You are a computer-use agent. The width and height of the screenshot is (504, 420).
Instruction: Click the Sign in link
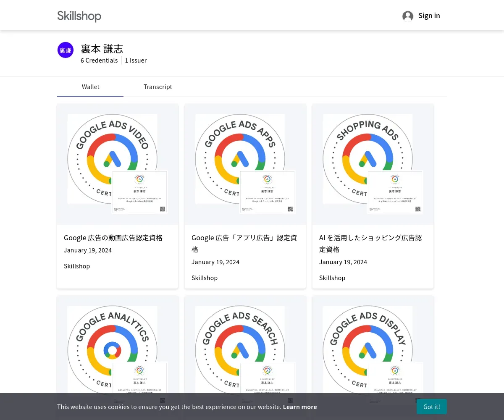pyautogui.click(x=429, y=16)
